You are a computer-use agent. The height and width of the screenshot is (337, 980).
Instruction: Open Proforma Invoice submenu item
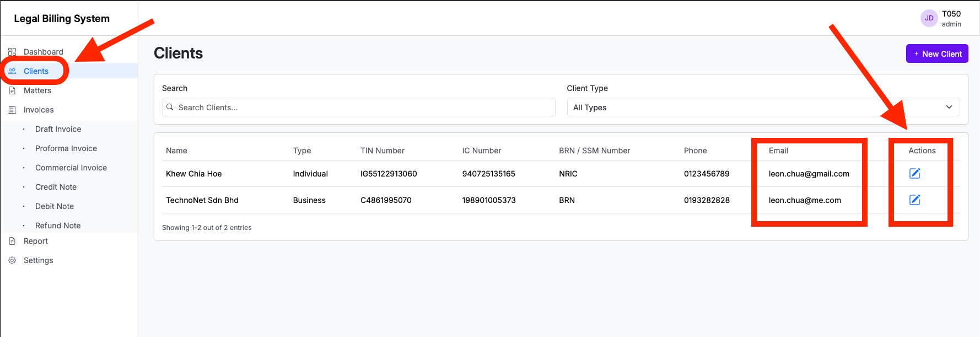(66, 148)
